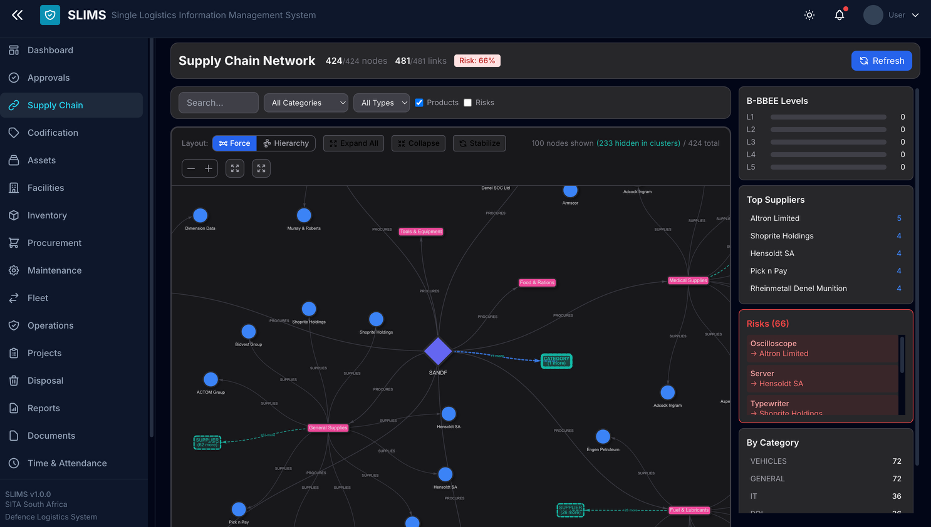Expand all graph clusters
932x528 pixels.
353,143
